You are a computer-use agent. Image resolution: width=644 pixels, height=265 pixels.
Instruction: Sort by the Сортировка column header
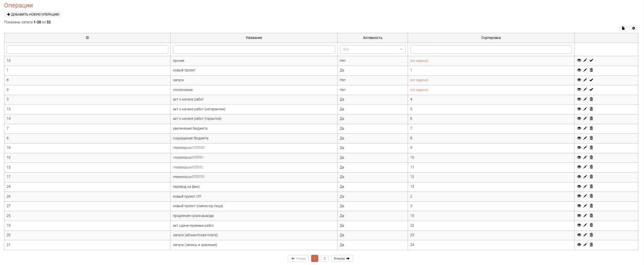pyautogui.click(x=491, y=38)
